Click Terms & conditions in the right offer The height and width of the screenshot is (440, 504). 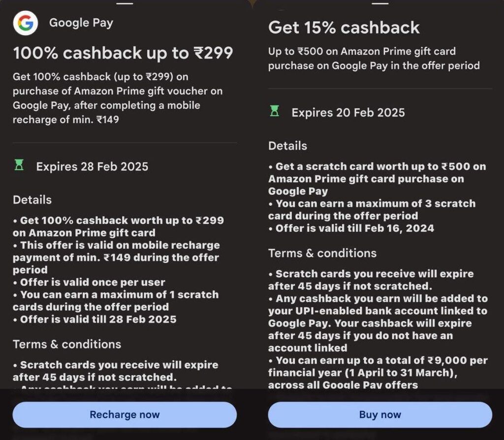322,253
